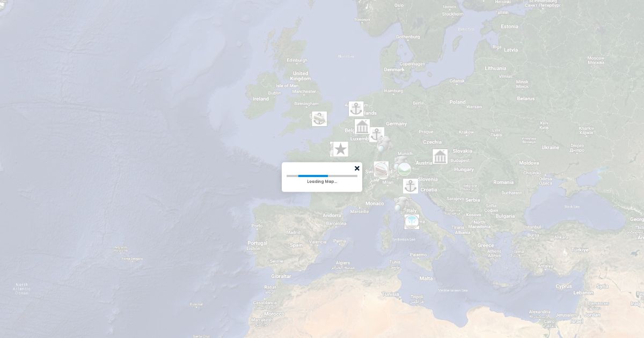This screenshot has width=644, height=338.
Task: Open the museum marker in Austria
Action: (x=440, y=157)
